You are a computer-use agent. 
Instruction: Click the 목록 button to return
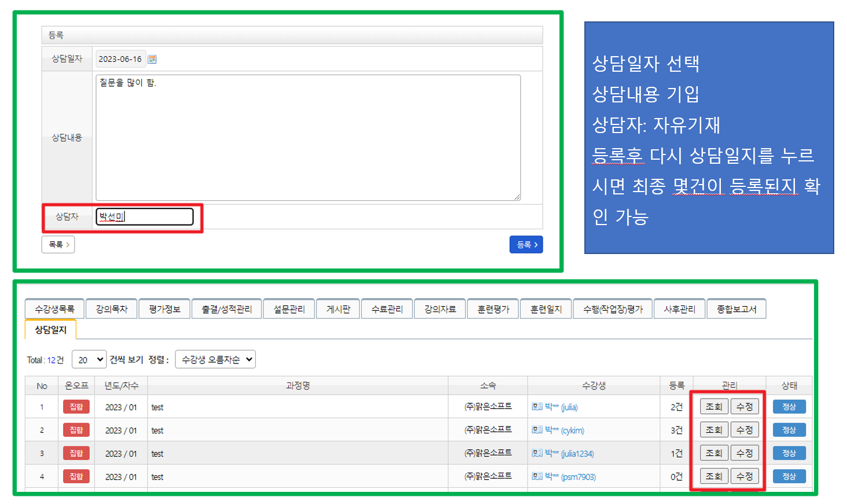(58, 245)
